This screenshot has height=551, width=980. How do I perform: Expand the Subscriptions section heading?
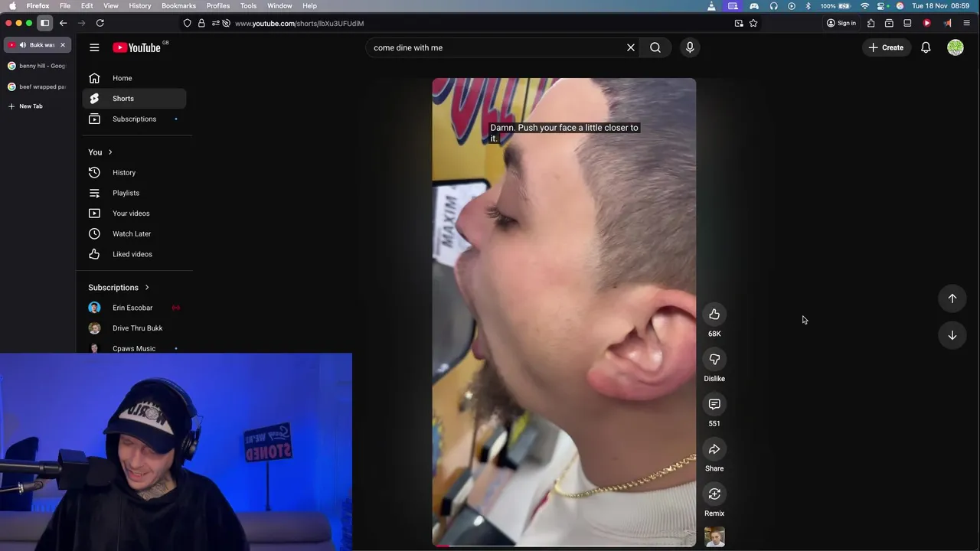click(x=119, y=288)
